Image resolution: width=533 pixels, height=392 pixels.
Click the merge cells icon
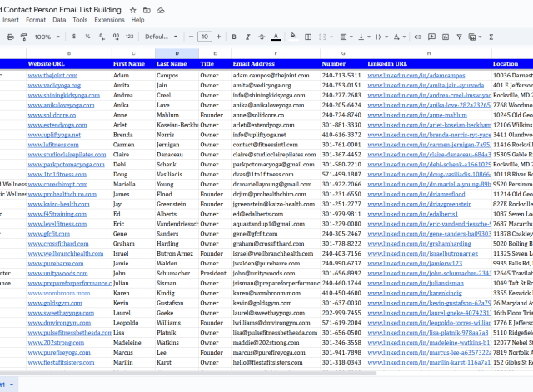tap(322, 37)
